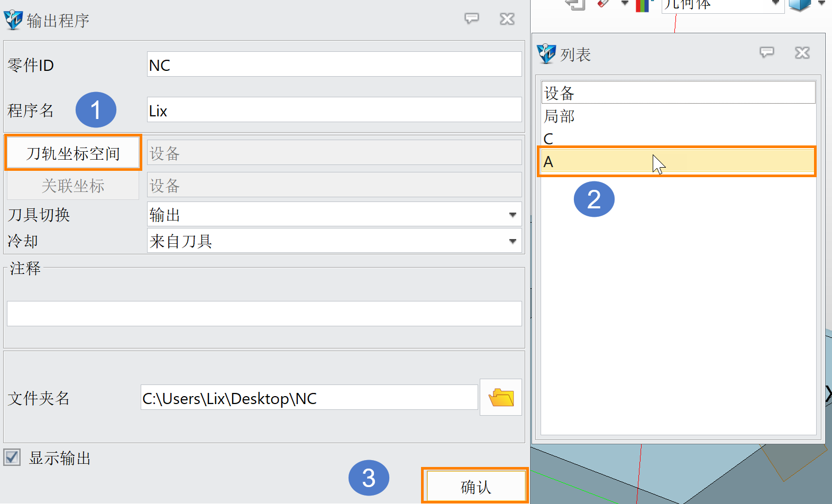The image size is (832, 504).
Task: Click the comment icon in 输出程序 title bar
Action: pyautogui.click(x=472, y=19)
